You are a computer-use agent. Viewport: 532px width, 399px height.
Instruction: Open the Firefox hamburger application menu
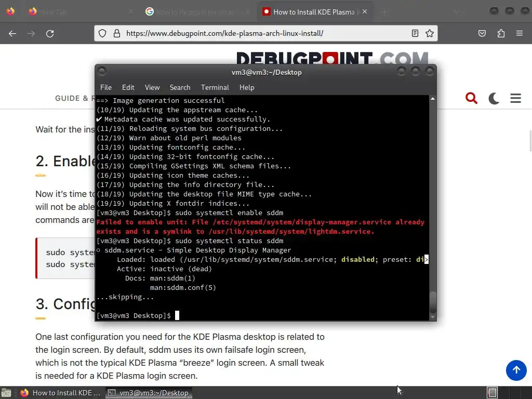coord(520,33)
